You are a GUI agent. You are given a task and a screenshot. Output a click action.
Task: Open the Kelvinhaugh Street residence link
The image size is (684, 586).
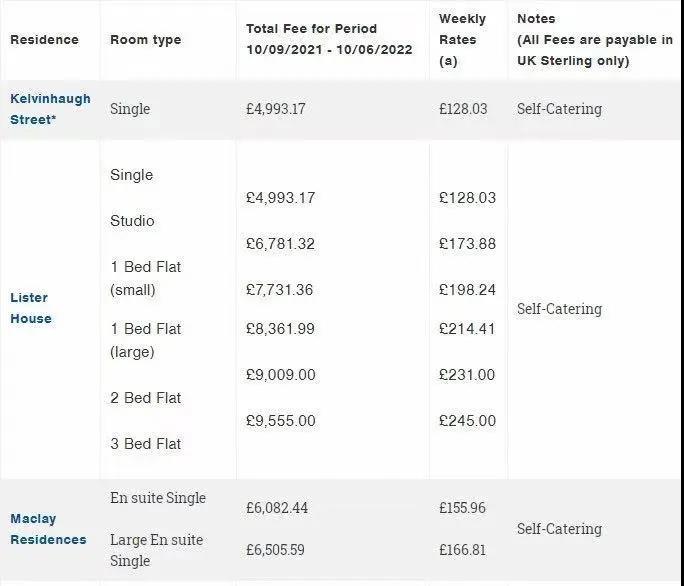tap(50, 109)
